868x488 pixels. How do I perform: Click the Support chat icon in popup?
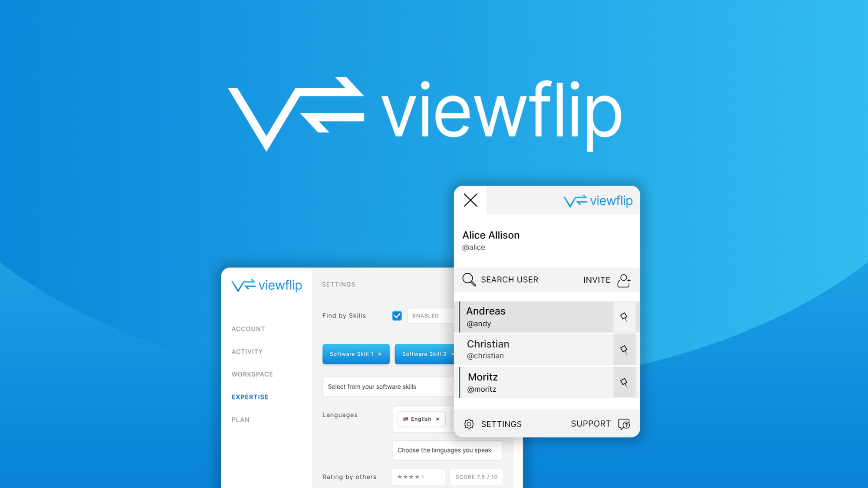(x=624, y=424)
